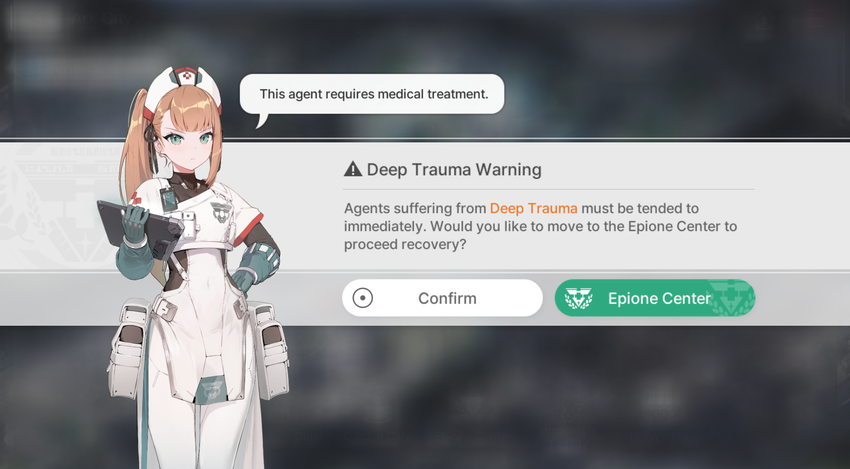Click the tablet held by the nurse
The image size is (850, 469).
(139, 223)
